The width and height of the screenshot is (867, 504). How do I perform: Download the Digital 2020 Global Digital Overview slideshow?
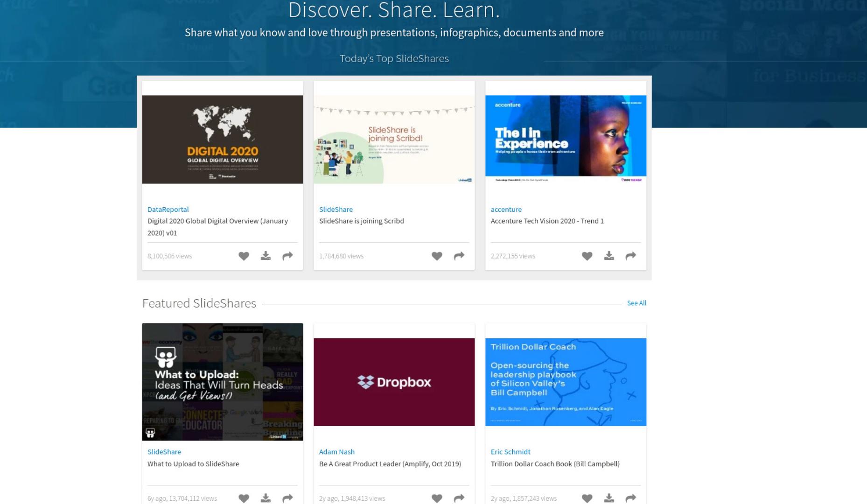point(266,256)
